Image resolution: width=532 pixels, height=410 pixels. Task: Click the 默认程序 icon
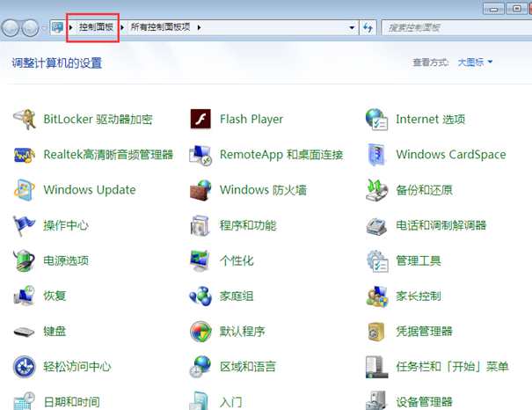[x=200, y=332]
